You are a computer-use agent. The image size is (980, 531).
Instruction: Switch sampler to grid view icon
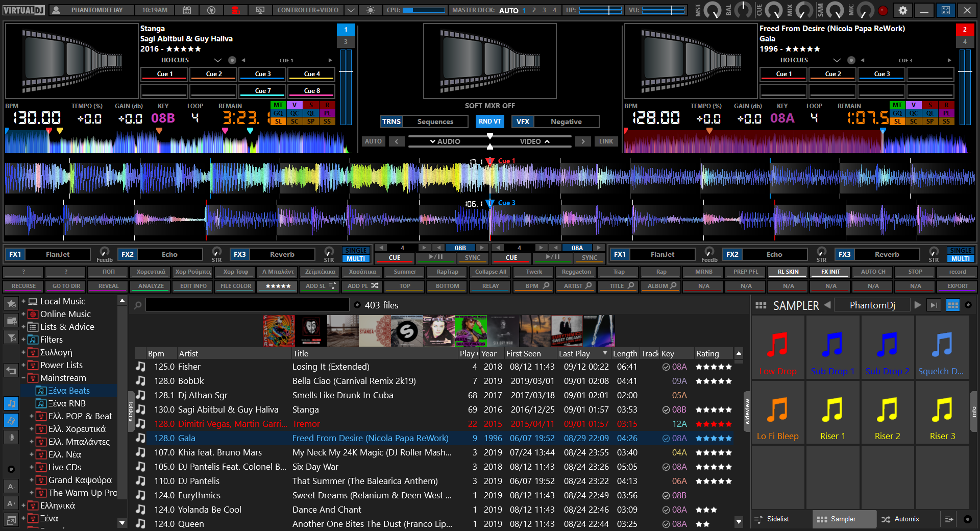(x=952, y=305)
